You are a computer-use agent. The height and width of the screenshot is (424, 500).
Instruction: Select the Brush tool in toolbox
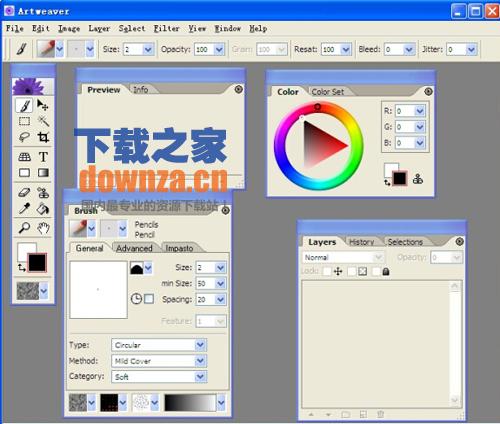tap(24, 105)
